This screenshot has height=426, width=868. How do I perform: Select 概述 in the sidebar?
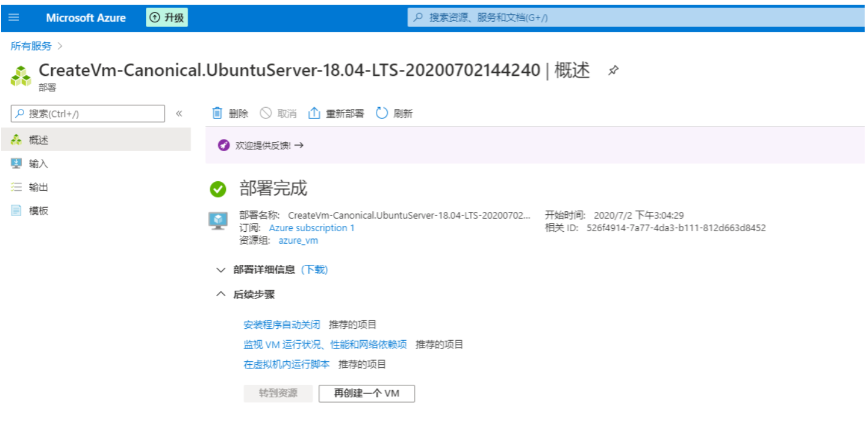click(95, 140)
